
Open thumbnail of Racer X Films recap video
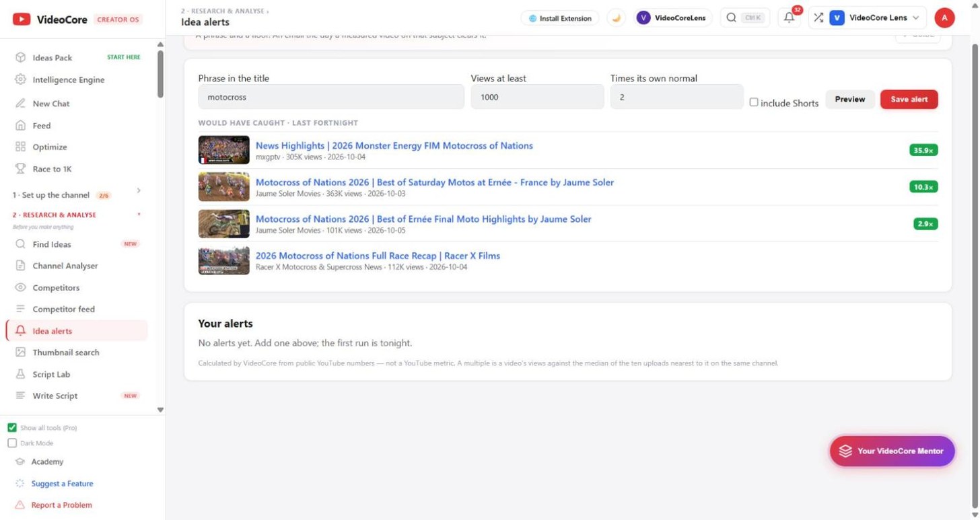pos(224,260)
